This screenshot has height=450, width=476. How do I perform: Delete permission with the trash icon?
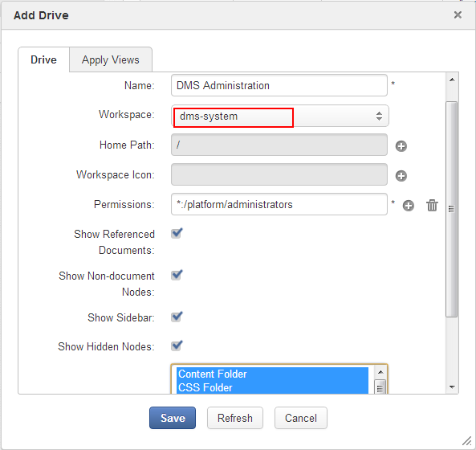(432, 205)
